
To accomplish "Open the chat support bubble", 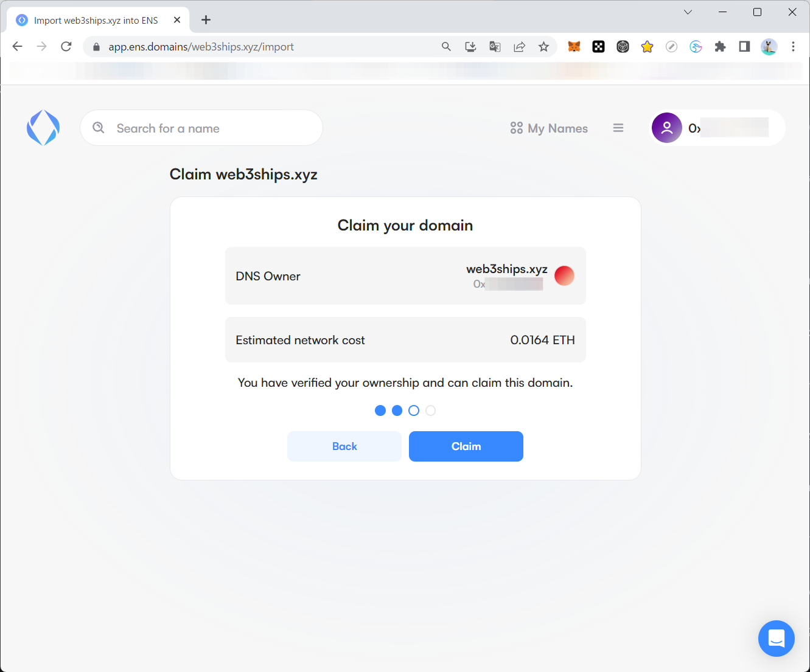I will coord(776,639).
